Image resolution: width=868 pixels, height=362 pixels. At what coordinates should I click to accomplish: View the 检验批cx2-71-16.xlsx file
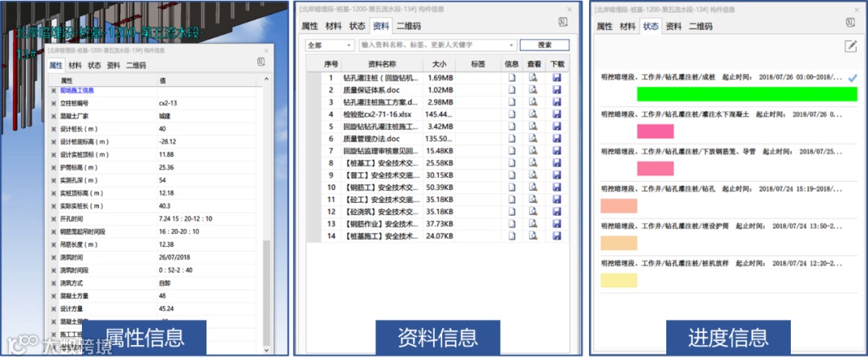pos(534,113)
